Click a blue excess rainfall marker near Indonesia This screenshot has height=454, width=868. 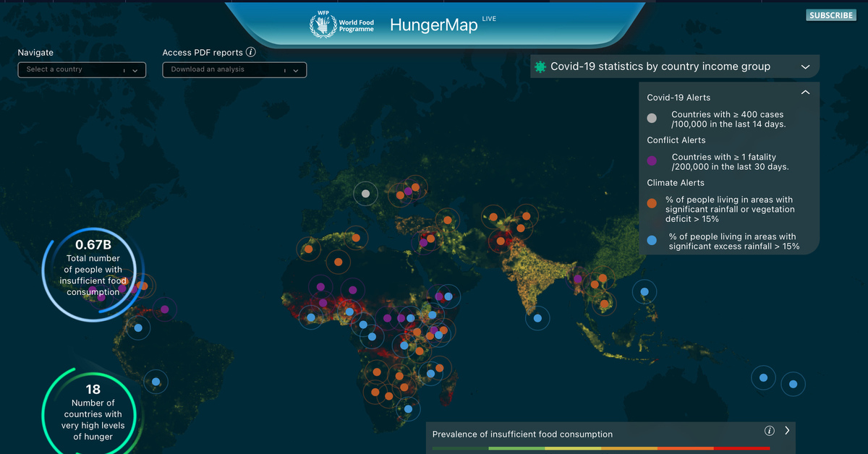click(x=643, y=292)
